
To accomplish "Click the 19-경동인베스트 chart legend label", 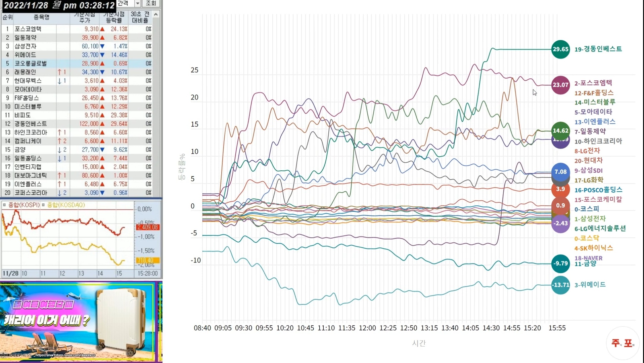I will pyautogui.click(x=598, y=49).
